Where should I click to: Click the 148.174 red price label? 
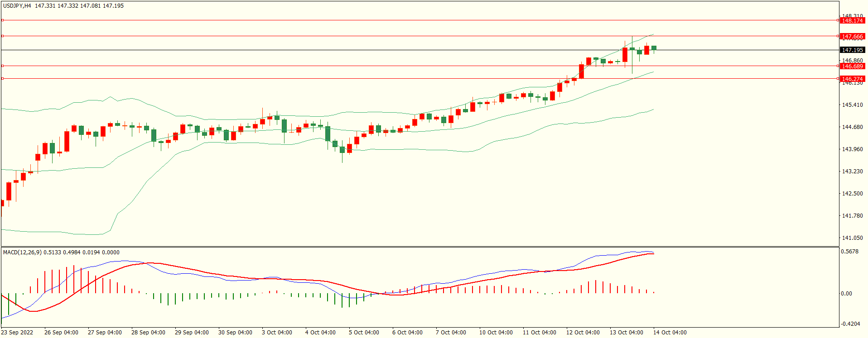pos(852,20)
